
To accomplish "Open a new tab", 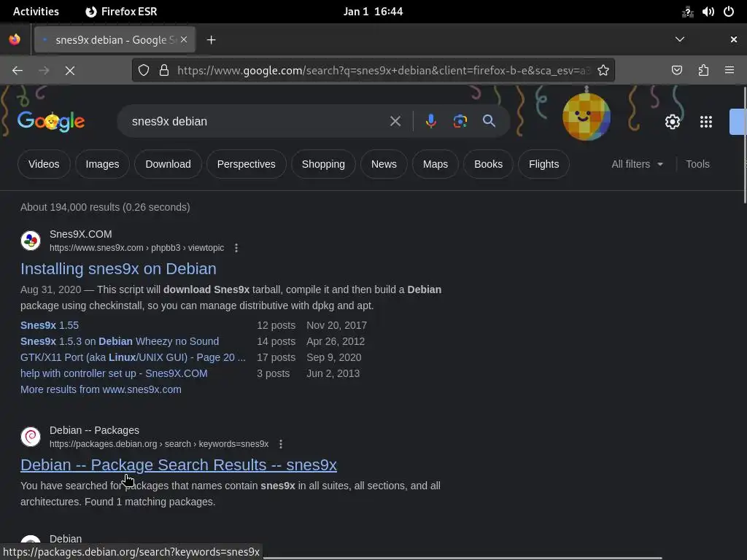I will coord(212,40).
